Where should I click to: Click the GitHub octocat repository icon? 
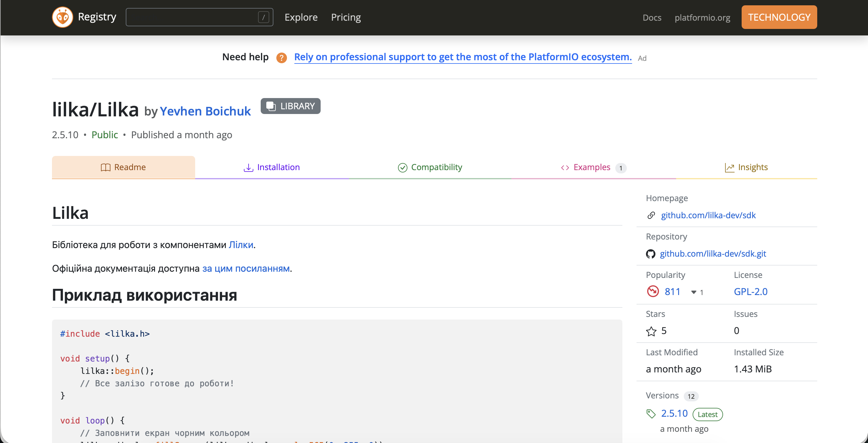(650, 254)
